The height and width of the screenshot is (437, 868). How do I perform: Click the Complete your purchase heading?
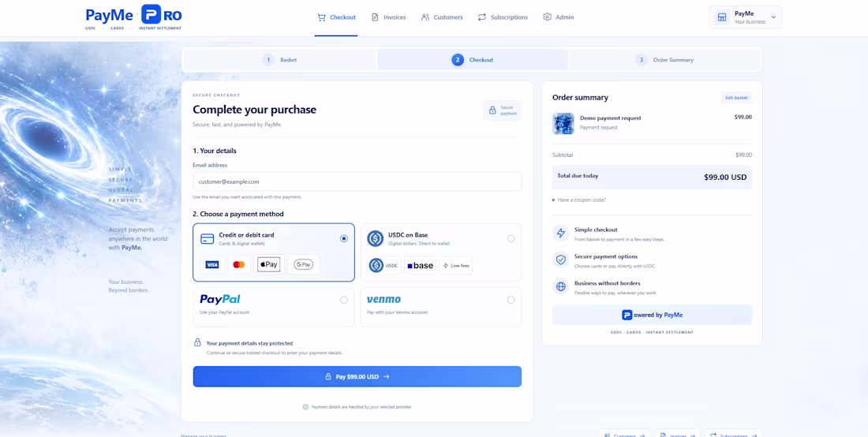tap(255, 110)
